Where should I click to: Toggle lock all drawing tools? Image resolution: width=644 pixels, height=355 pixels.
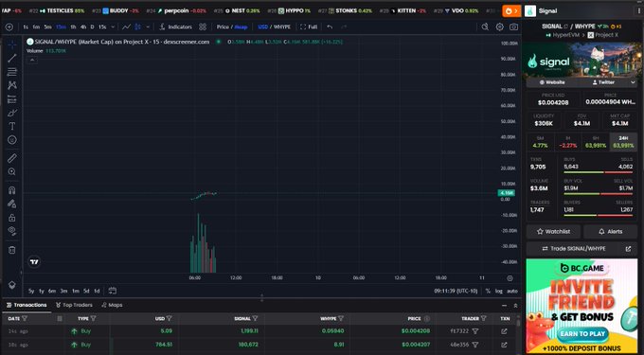click(x=12, y=218)
